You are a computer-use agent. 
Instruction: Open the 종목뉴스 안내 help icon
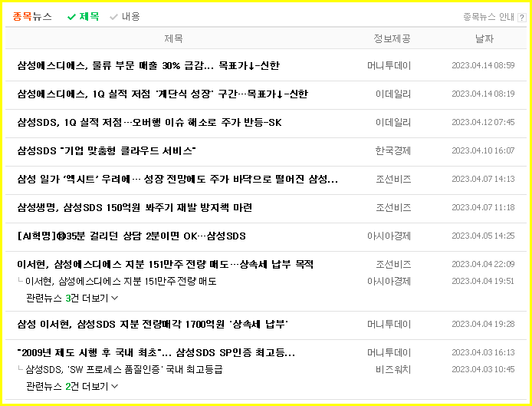(x=521, y=18)
